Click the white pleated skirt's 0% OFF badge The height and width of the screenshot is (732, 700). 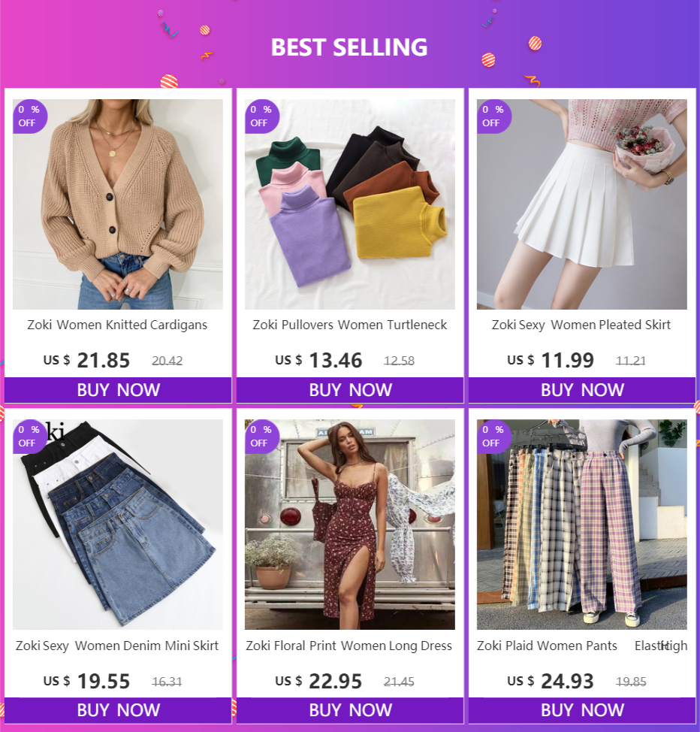(x=493, y=116)
